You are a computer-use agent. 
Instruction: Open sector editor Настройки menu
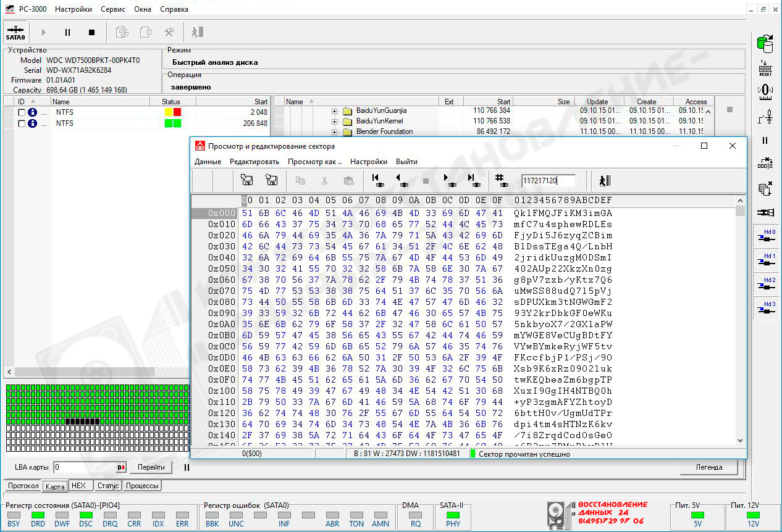369,162
